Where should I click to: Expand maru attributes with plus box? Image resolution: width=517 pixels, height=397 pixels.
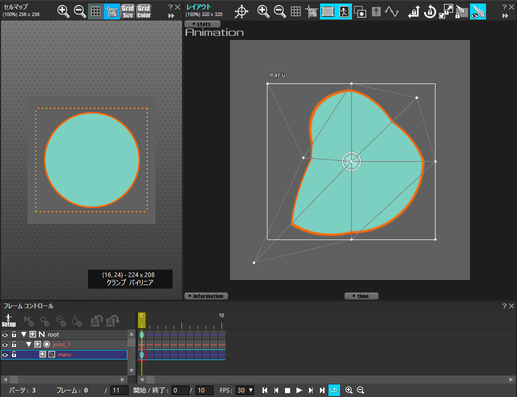(x=43, y=354)
